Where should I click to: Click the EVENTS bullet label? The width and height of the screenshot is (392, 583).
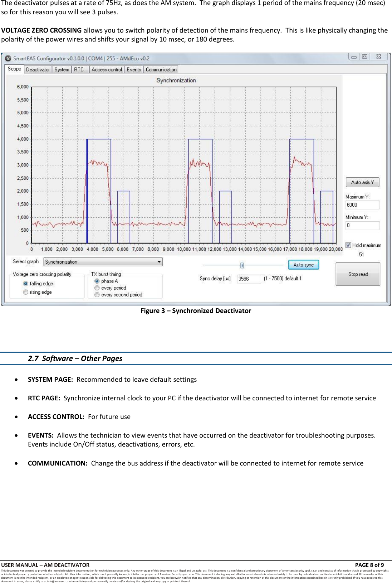(x=41, y=435)
